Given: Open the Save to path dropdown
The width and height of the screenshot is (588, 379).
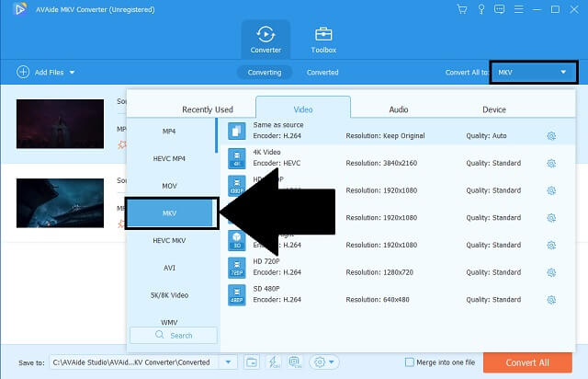Looking at the screenshot, I should pos(230,362).
